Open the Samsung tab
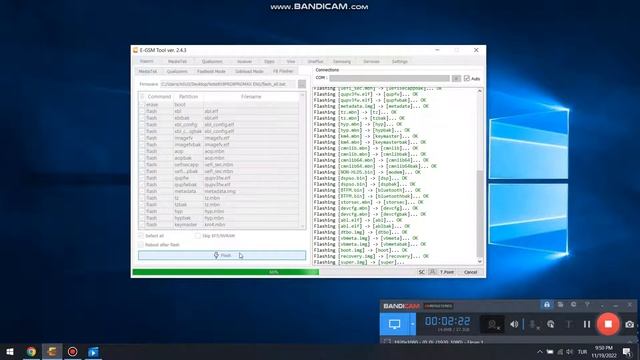The width and height of the screenshot is (640, 360). click(x=342, y=62)
